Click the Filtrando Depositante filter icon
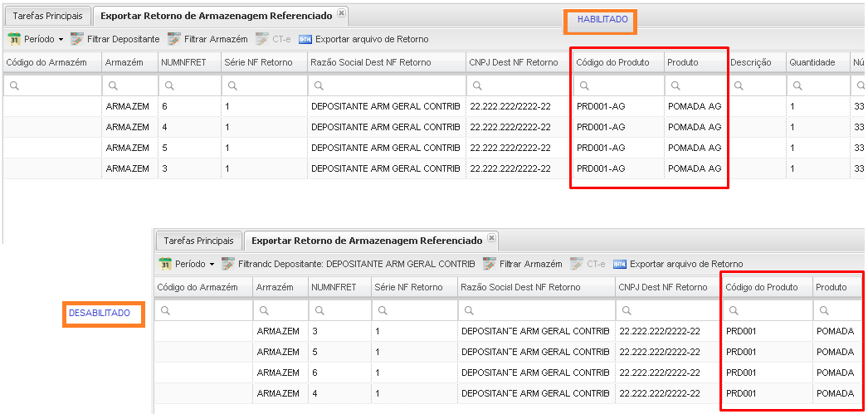Screen dimensions: 868x414 pyautogui.click(x=228, y=264)
